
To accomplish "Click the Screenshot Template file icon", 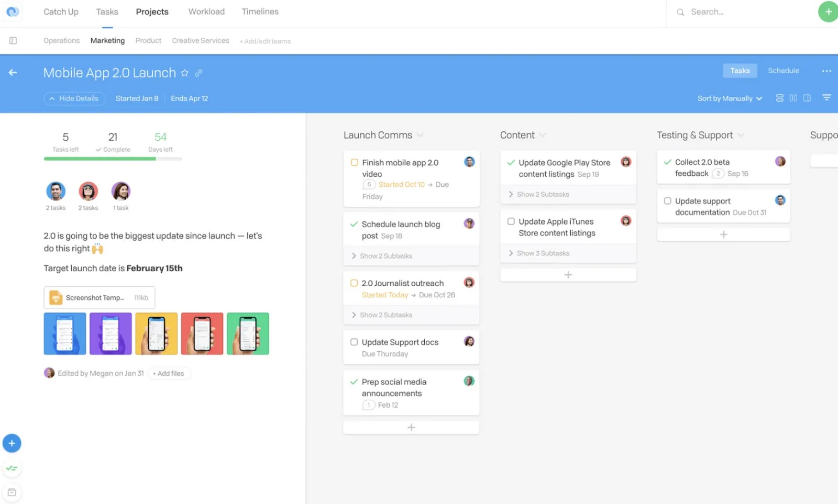I will tap(56, 298).
